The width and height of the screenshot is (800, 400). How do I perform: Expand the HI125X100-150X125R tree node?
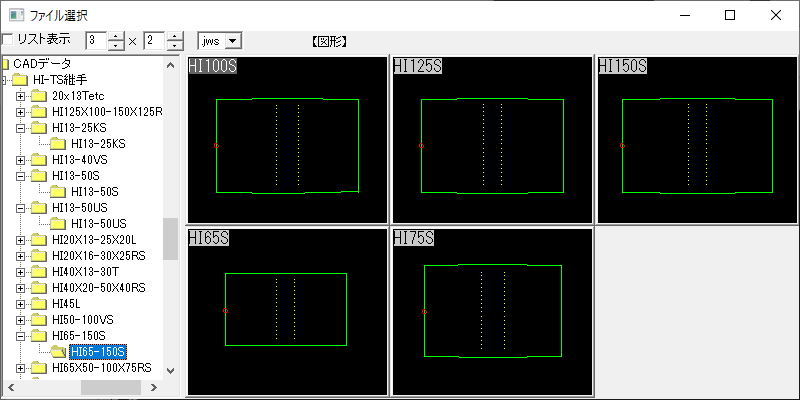click(21, 112)
